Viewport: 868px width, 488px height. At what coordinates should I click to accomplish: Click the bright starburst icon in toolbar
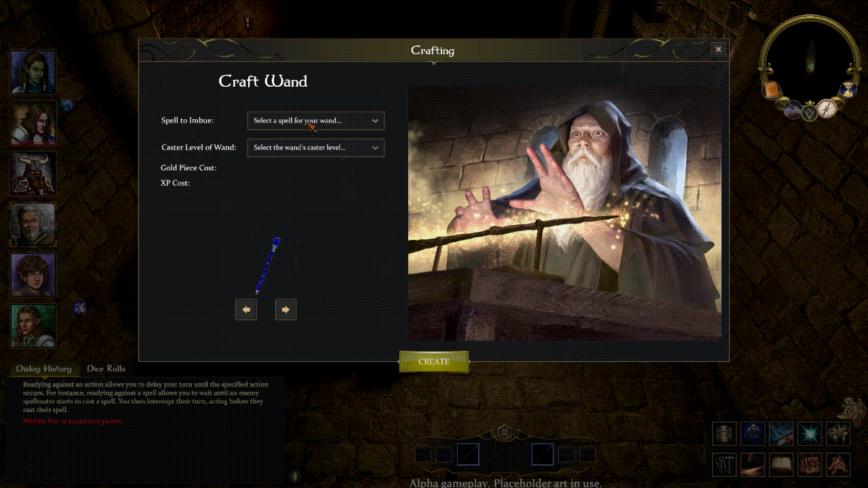click(x=810, y=433)
